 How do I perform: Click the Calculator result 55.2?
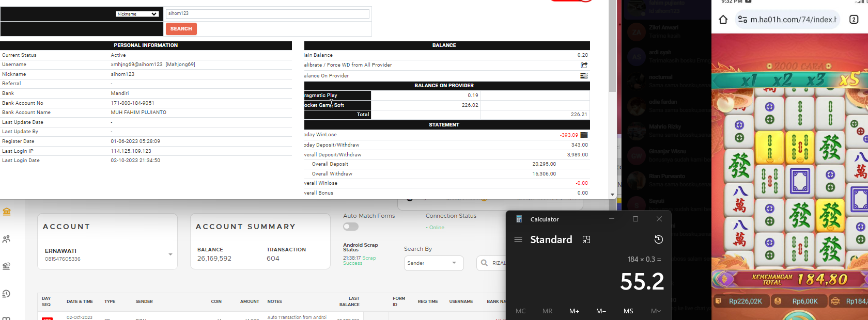pos(642,282)
